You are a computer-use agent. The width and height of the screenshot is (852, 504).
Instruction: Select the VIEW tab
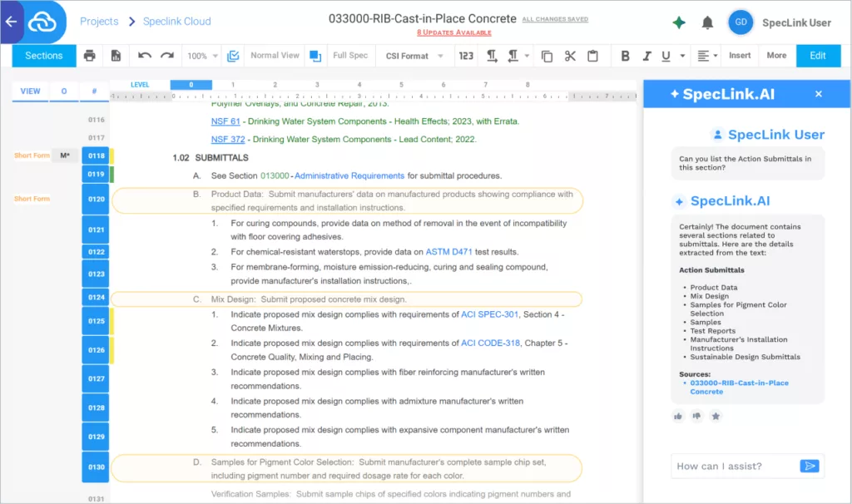point(31,91)
